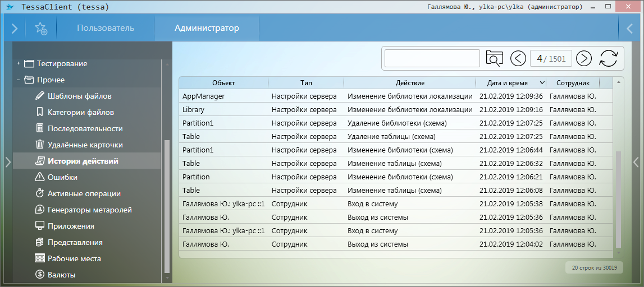Select Шаблоны файлов in sidebar

coord(79,96)
